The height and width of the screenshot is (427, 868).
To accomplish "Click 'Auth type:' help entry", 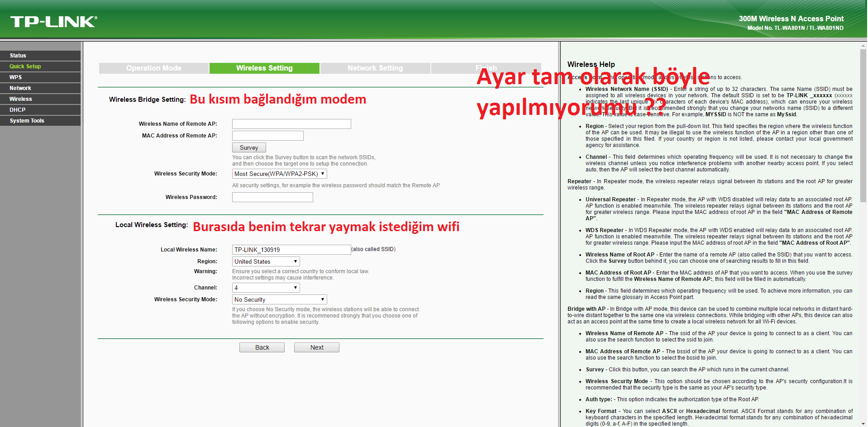I will pos(599,399).
